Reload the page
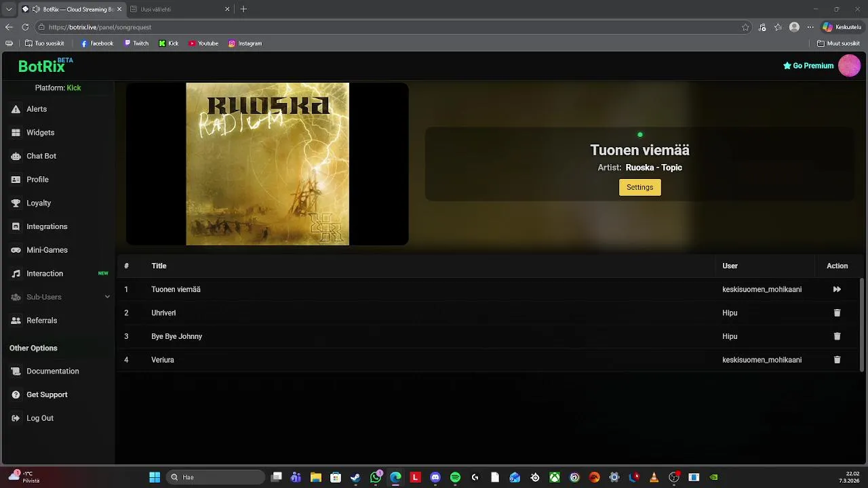Viewport: 868px width, 488px height. (x=25, y=27)
